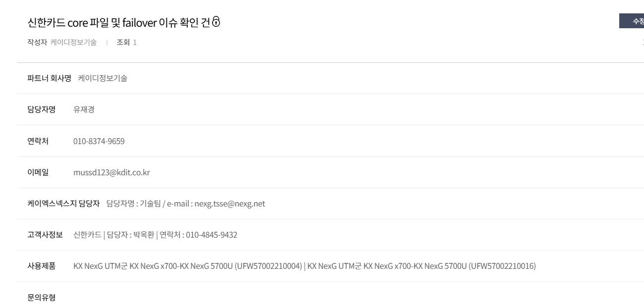The width and height of the screenshot is (644, 308).
Task: Click the 연락처 field label
Action: tap(38, 142)
